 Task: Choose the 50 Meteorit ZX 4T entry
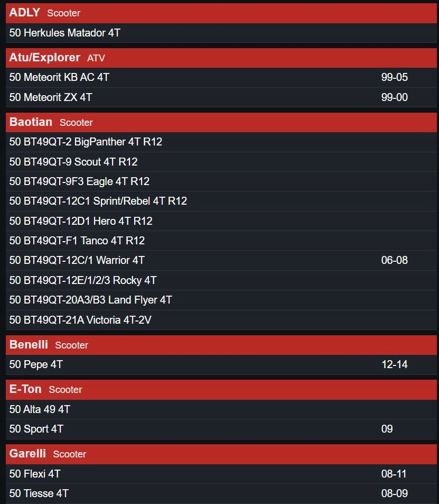click(x=221, y=97)
